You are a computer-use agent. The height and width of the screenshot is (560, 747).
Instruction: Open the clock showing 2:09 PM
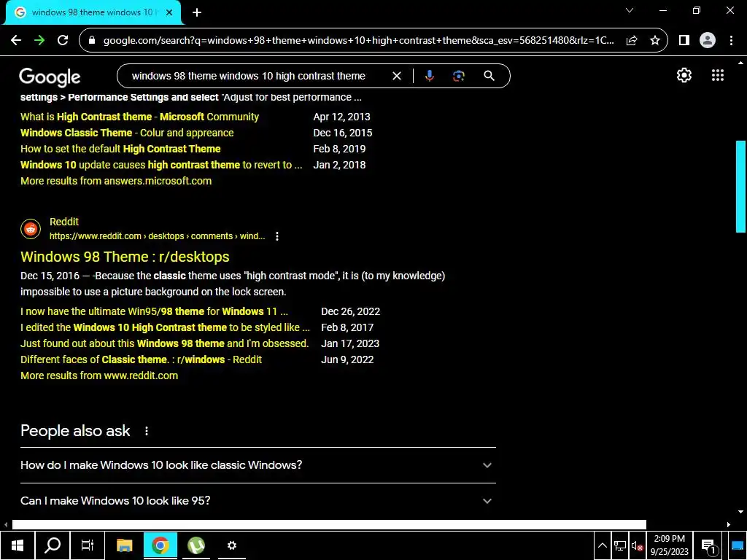tap(670, 545)
